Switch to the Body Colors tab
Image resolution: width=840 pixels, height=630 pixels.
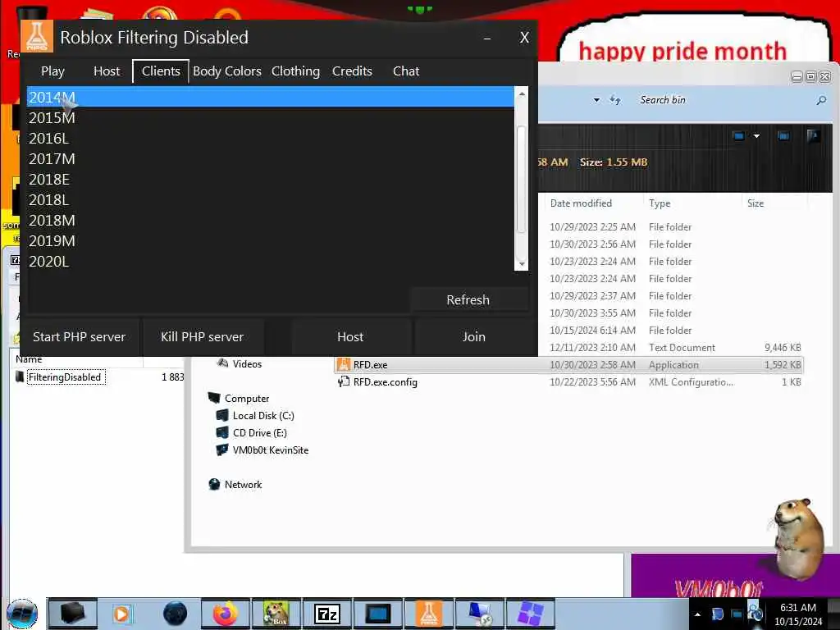[x=227, y=71]
